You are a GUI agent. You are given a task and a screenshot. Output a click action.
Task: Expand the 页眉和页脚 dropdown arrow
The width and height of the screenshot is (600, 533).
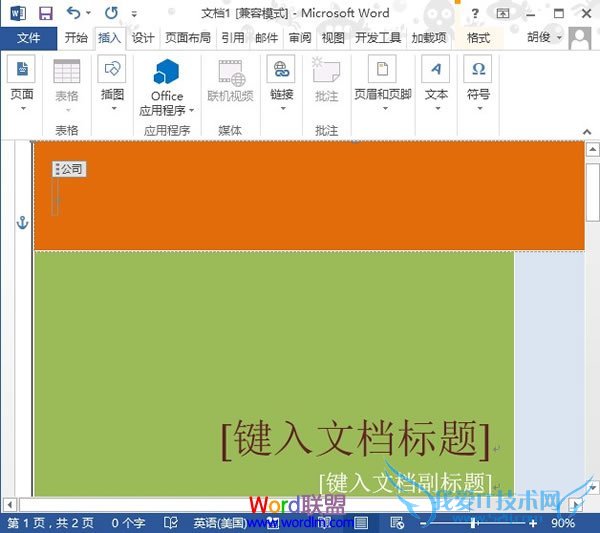[385, 109]
